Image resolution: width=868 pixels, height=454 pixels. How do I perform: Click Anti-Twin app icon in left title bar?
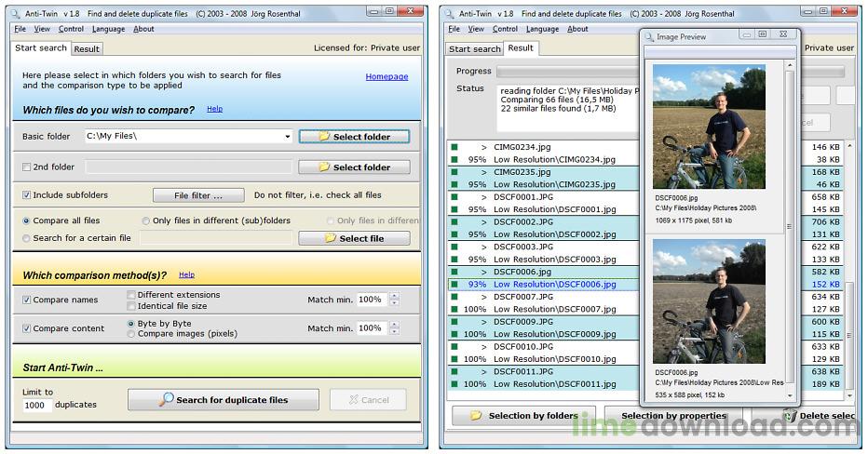tap(17, 13)
